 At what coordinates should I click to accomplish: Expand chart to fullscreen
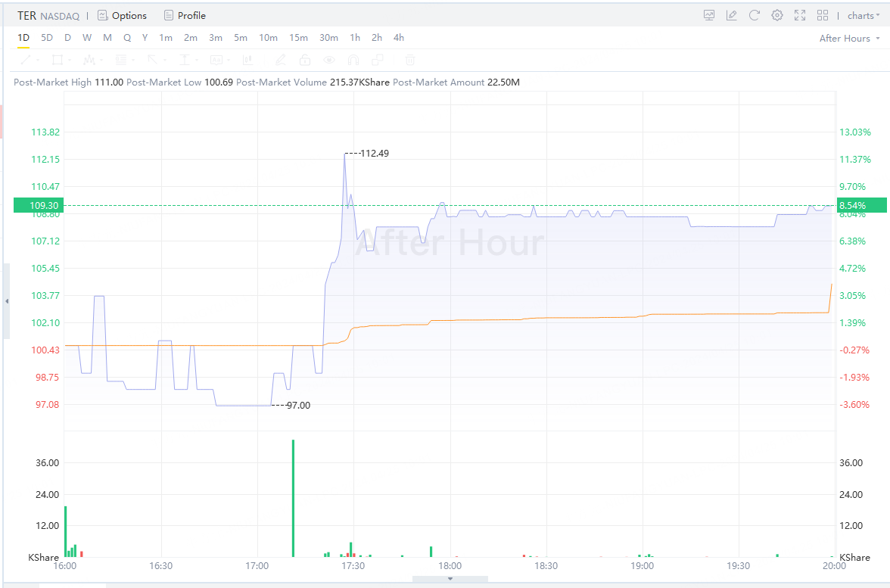[x=800, y=15]
